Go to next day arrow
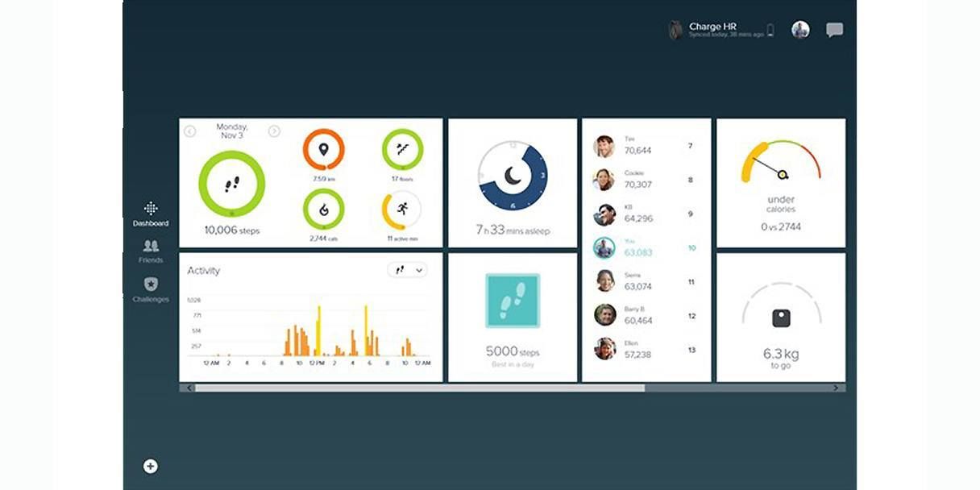Screen dimensions: 980x490 point(274,131)
